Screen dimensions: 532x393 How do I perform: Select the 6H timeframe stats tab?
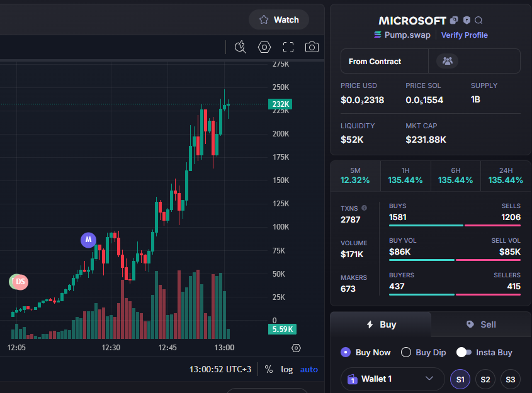456,176
